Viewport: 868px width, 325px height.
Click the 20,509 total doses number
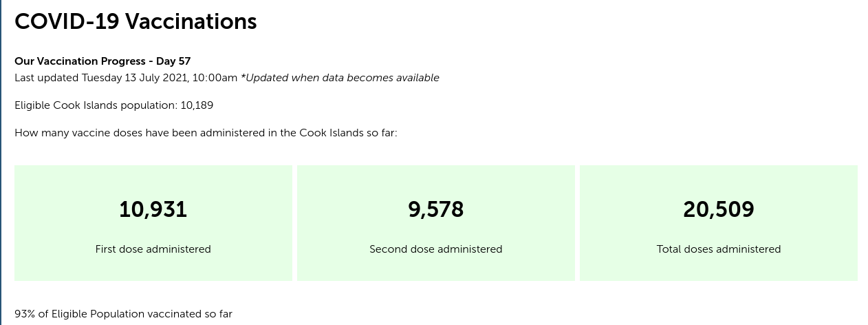click(x=719, y=209)
